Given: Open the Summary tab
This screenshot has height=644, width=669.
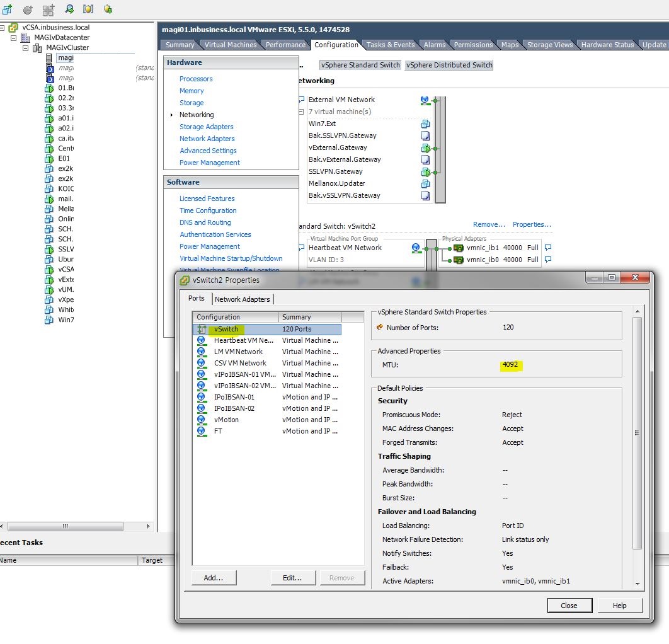Looking at the screenshot, I should [x=180, y=45].
